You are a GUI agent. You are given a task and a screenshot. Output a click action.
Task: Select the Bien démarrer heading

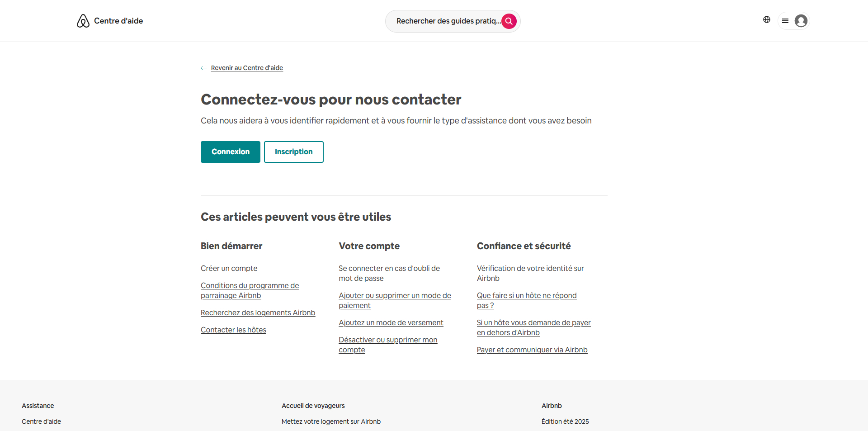231,246
